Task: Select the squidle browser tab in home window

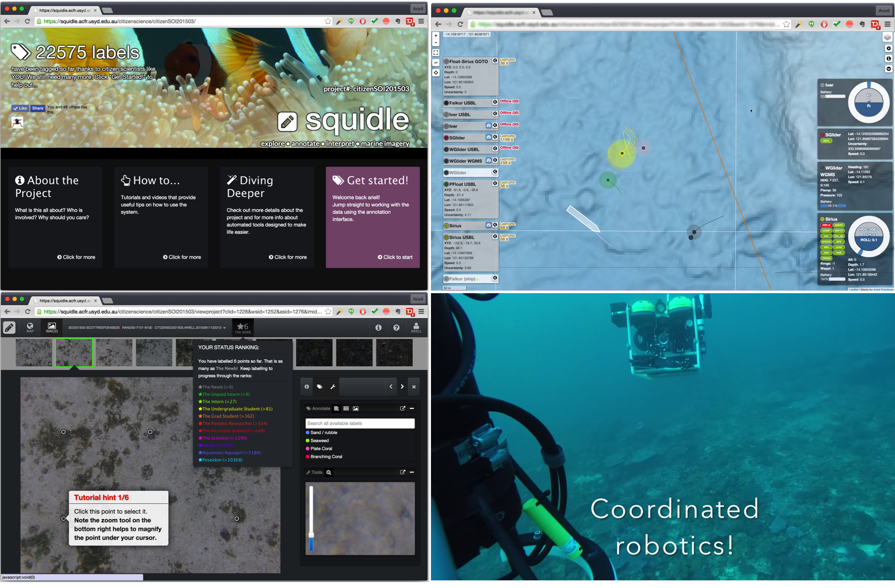Action: point(65,10)
